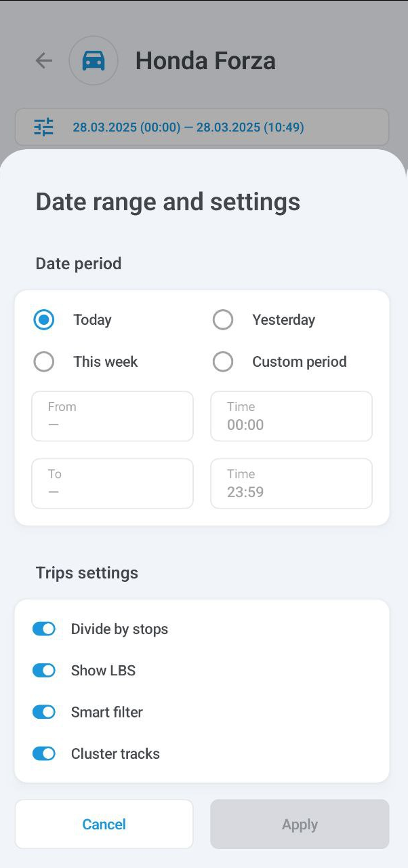
Task: Toggle off the Divide by stops switch
Action: click(44, 629)
